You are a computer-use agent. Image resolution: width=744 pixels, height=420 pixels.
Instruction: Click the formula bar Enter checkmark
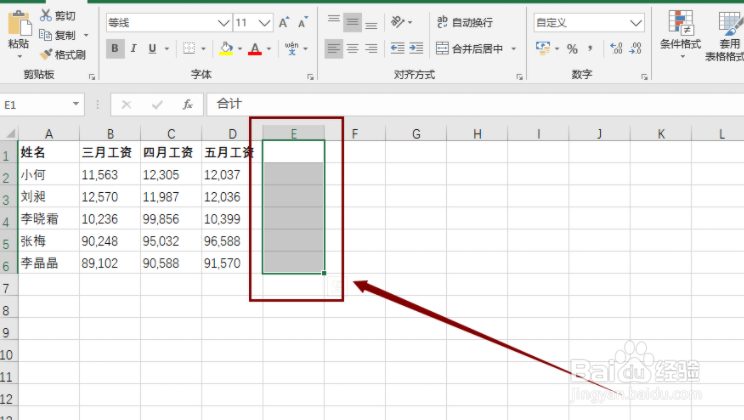157,104
